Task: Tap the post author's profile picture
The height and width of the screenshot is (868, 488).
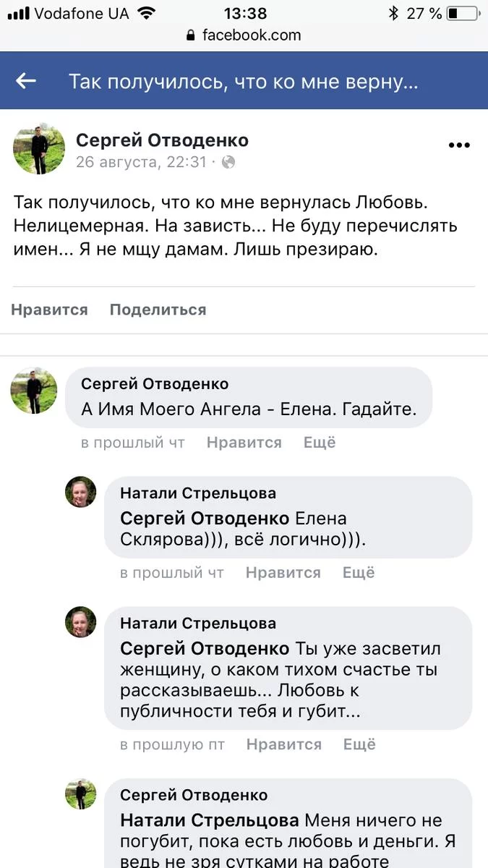Action: click(x=39, y=148)
